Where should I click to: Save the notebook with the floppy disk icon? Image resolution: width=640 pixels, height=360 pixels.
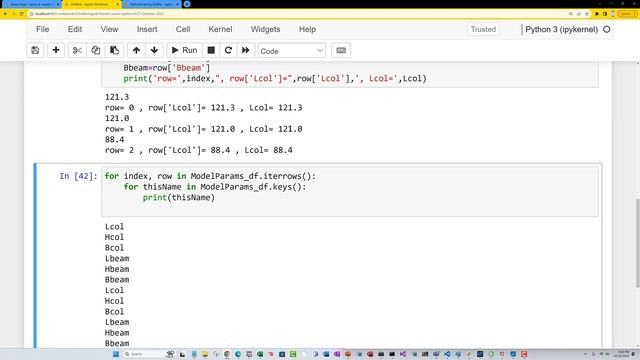coord(35,50)
